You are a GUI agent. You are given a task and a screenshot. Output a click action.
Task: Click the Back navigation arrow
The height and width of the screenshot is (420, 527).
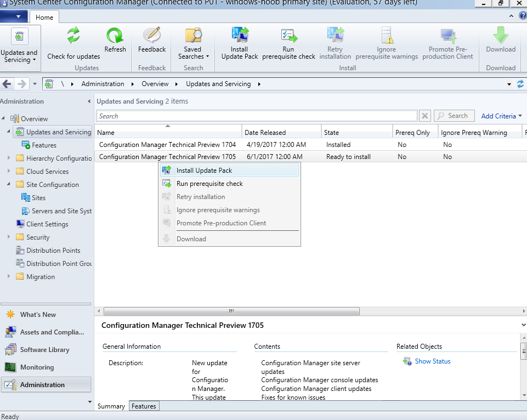tap(7, 84)
